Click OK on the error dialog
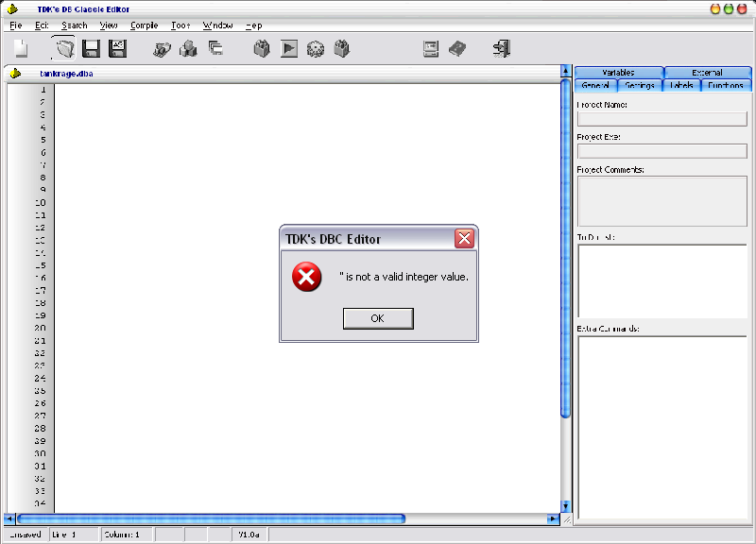Image resolution: width=756 pixels, height=544 pixels. point(378,318)
